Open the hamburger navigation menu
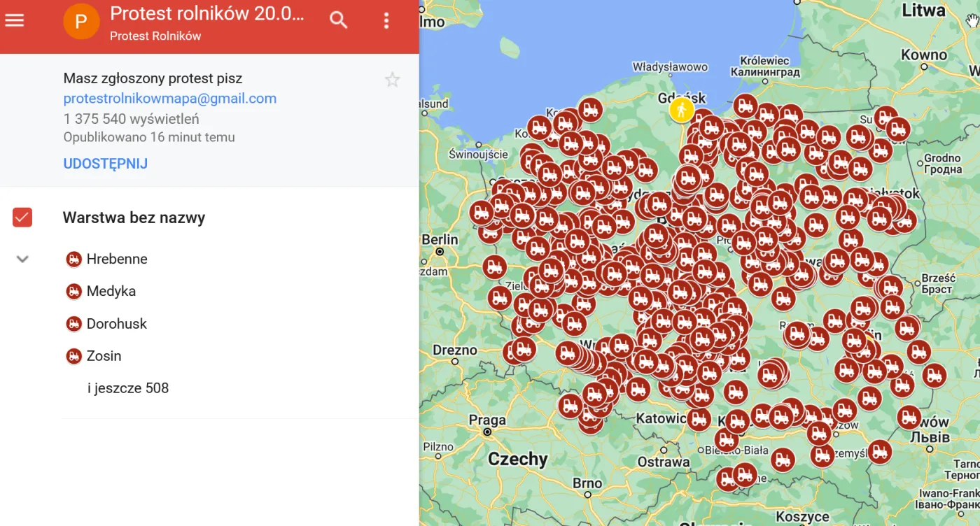 (x=15, y=19)
